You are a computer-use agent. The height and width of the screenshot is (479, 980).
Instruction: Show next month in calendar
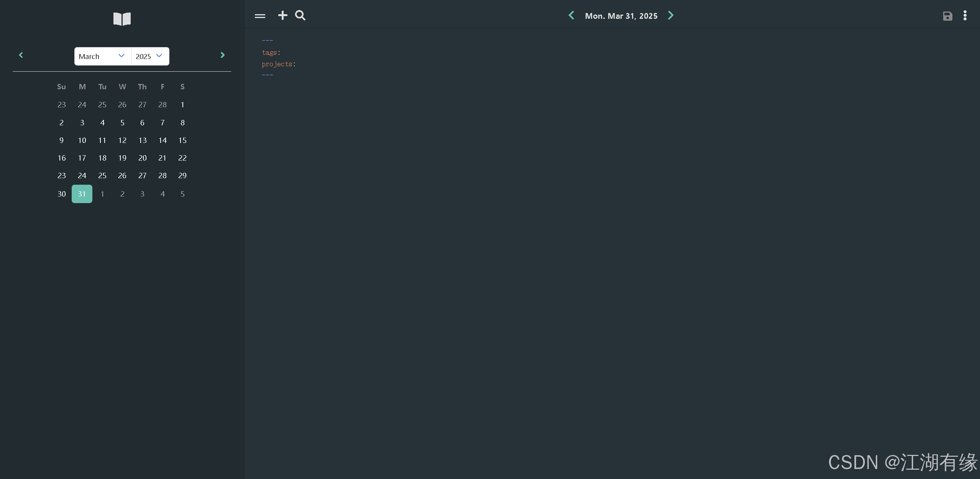coord(222,55)
